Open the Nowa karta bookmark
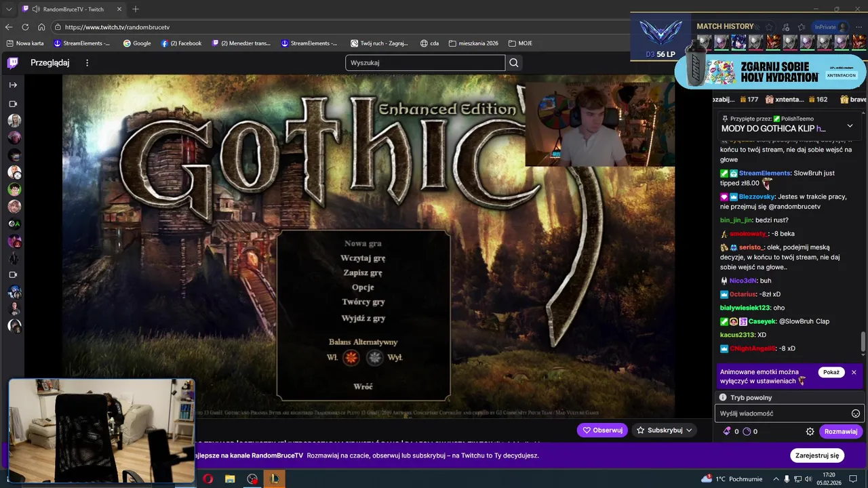The image size is (868, 488). [x=25, y=43]
